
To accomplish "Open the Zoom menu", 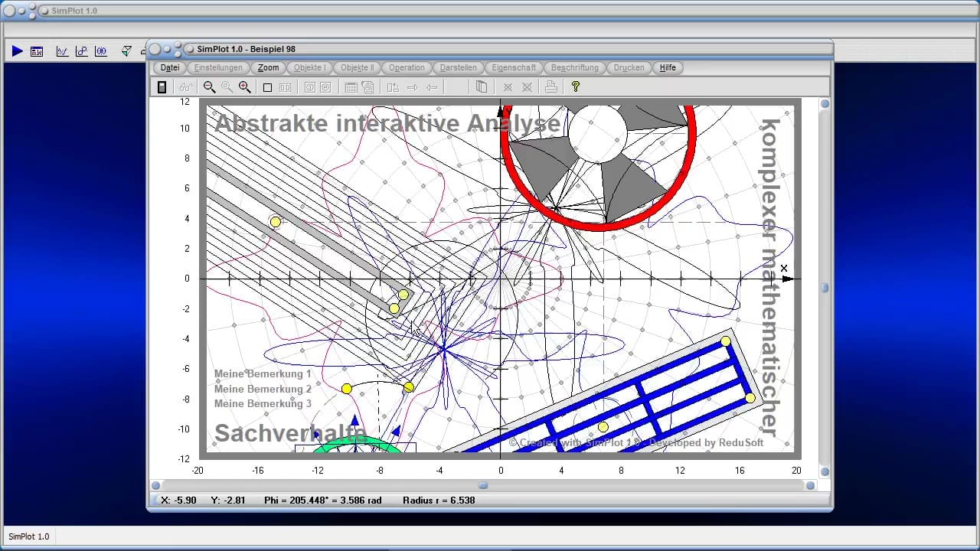I will (x=268, y=67).
